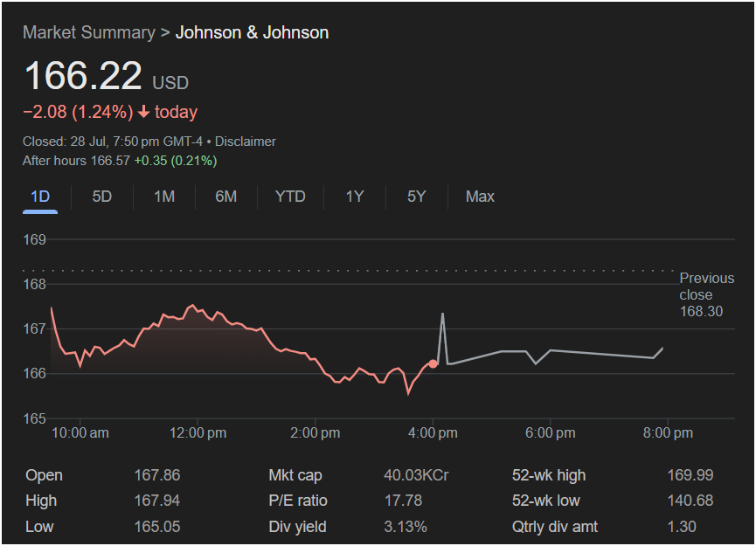Click the −2.08 (1.24%) daily change
The image size is (756, 546).
point(78,112)
